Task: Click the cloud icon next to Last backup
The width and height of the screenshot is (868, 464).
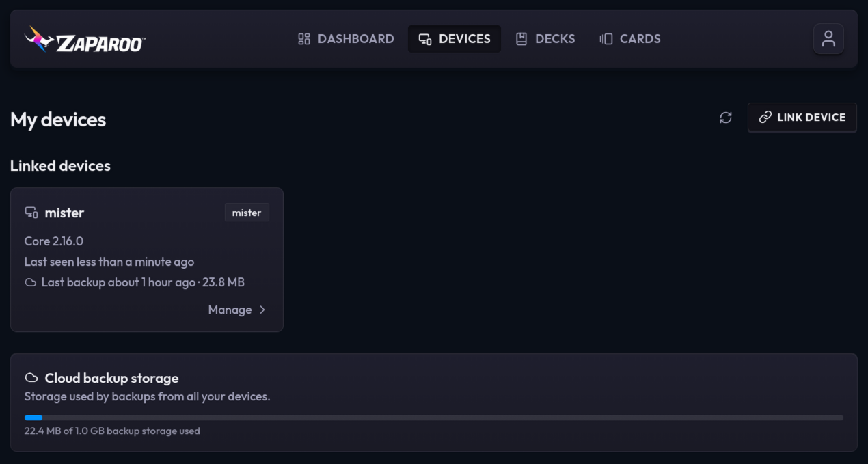Action: point(31,282)
